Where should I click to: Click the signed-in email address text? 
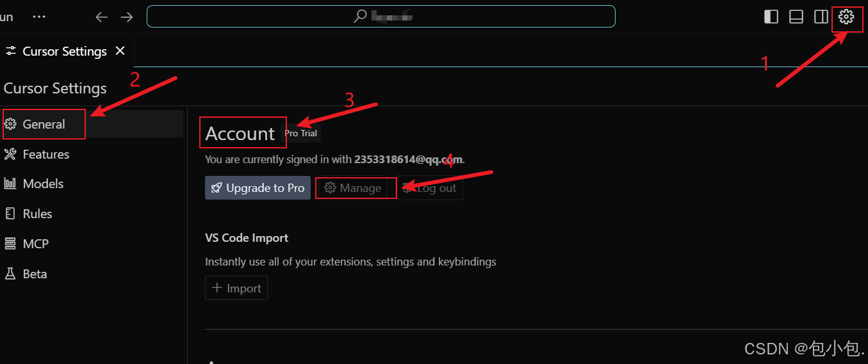pyautogui.click(x=409, y=159)
